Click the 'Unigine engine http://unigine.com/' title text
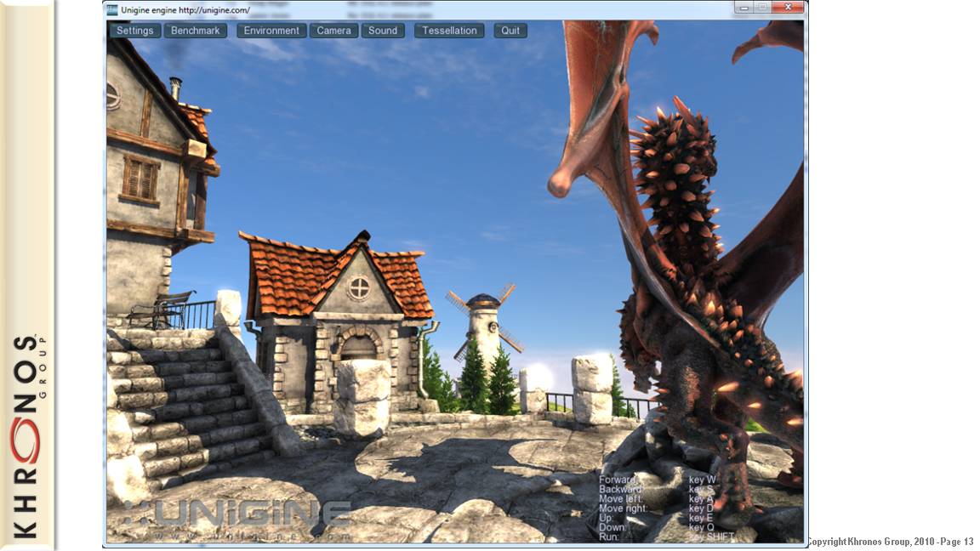 tap(185, 10)
